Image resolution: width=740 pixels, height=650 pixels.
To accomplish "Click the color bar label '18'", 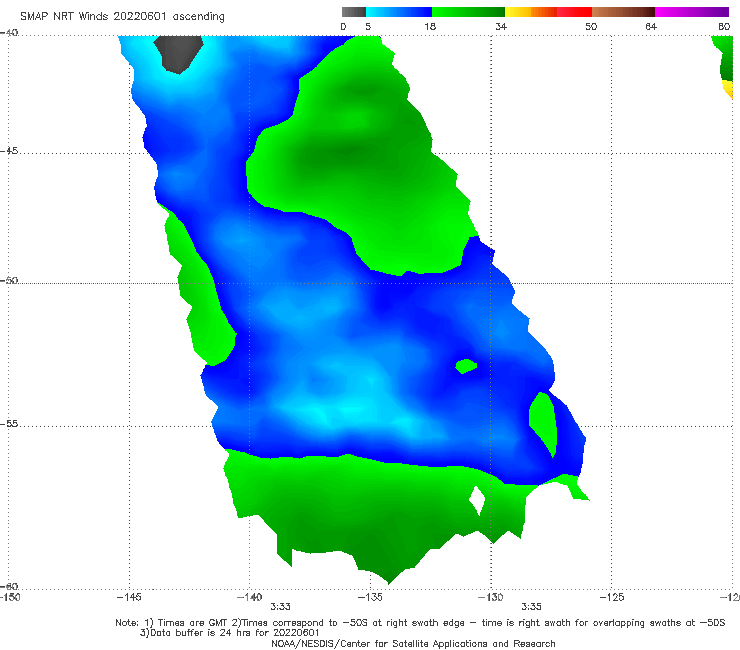I will click(430, 27).
